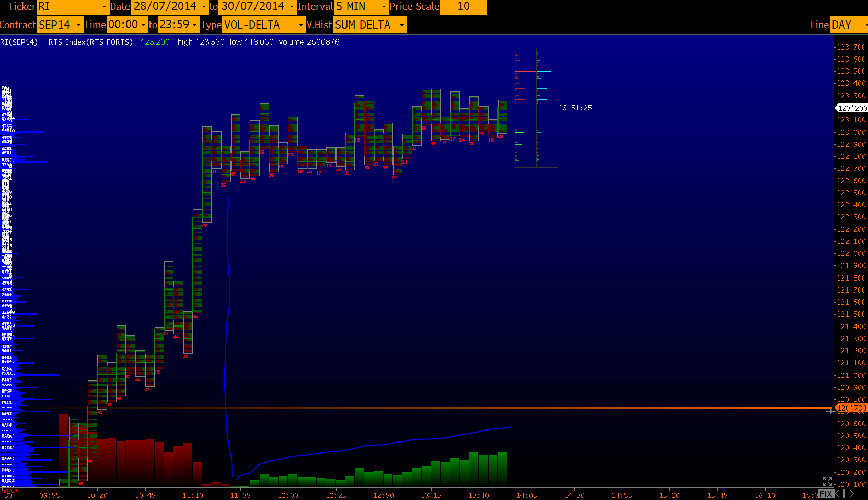Click the FIX button on time axis
Viewport: 868px width, 500px height.
tap(826, 494)
